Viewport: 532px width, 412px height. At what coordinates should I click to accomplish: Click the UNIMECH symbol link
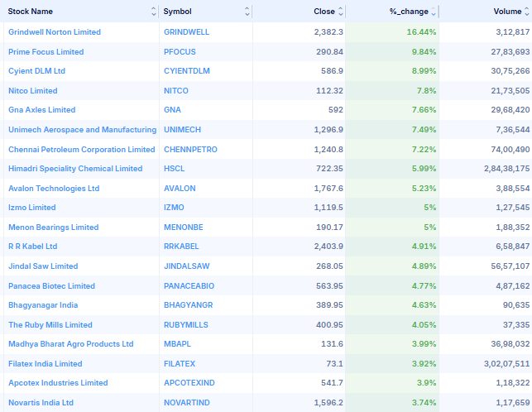pyautogui.click(x=183, y=130)
